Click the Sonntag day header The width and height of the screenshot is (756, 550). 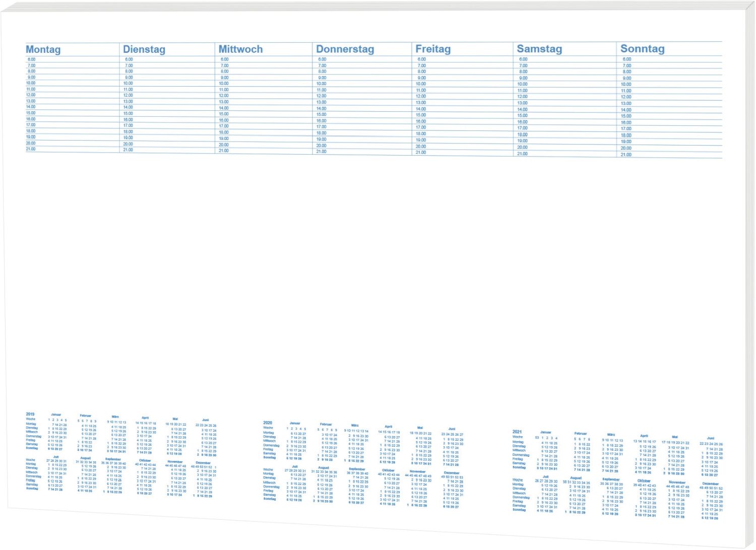click(x=642, y=49)
